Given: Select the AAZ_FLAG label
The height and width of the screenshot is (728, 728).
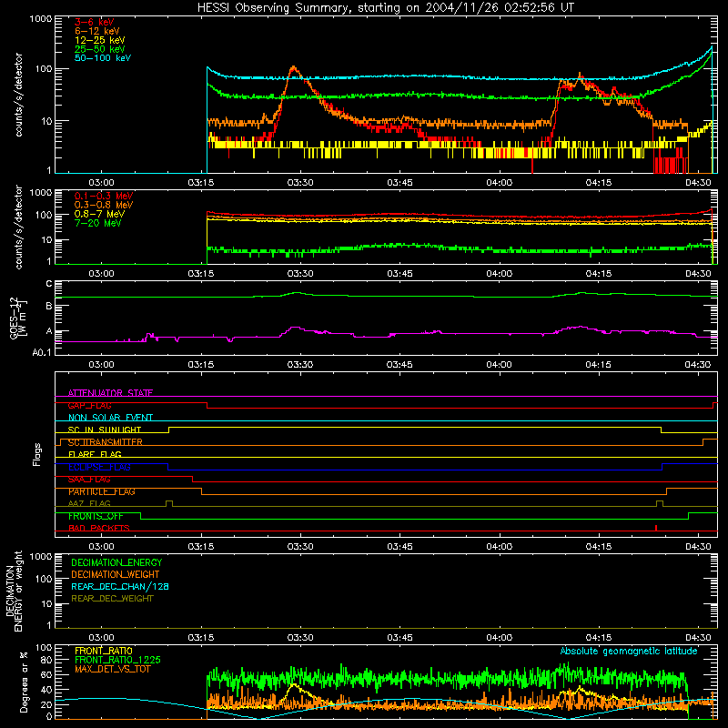Looking at the screenshot, I should (89, 503).
